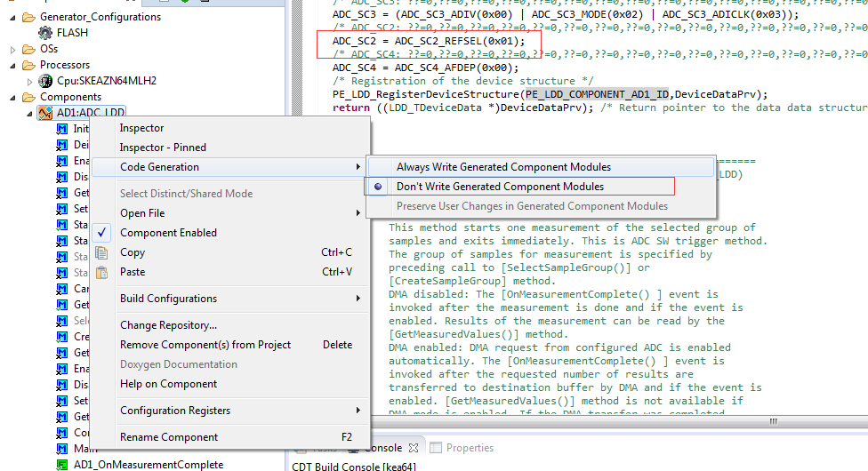Screen dimensions: 868x471
Task: Click the 'return' keyword in code
Action: click(351, 108)
